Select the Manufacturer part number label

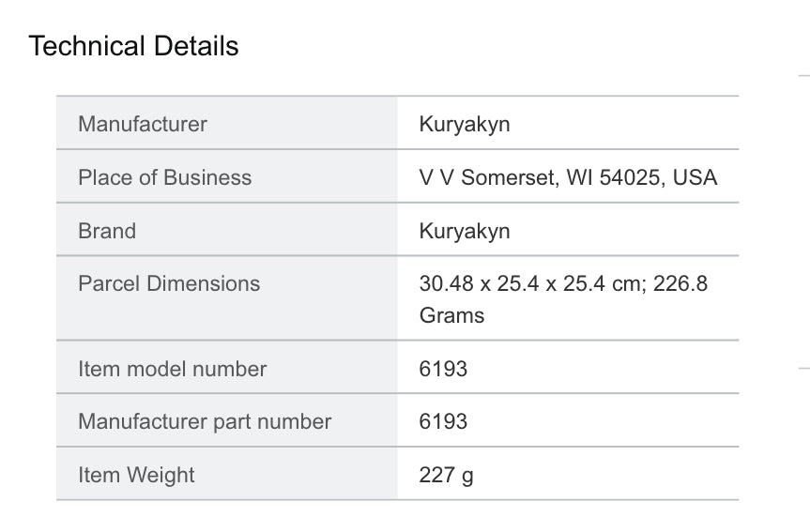tap(205, 421)
